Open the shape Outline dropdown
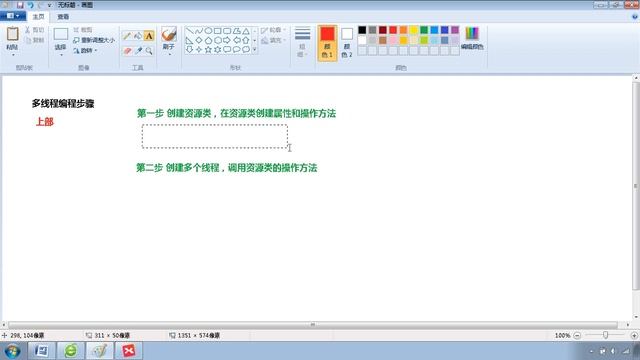Viewport: 640px width, 360px height. click(273, 30)
